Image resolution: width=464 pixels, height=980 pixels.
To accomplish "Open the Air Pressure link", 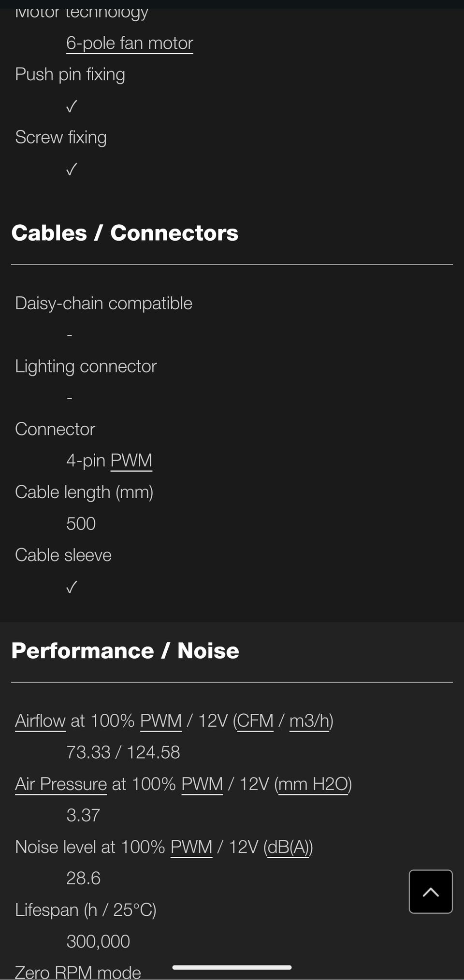I will pyautogui.click(x=61, y=784).
